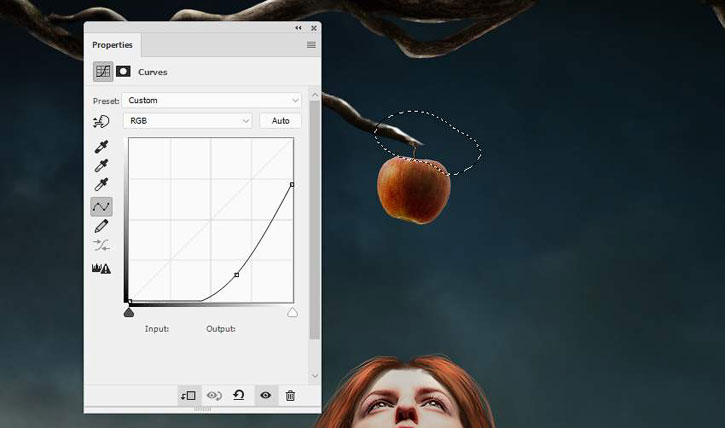Select the edit points curve tool
This screenshot has width=725, height=428.
(x=101, y=207)
